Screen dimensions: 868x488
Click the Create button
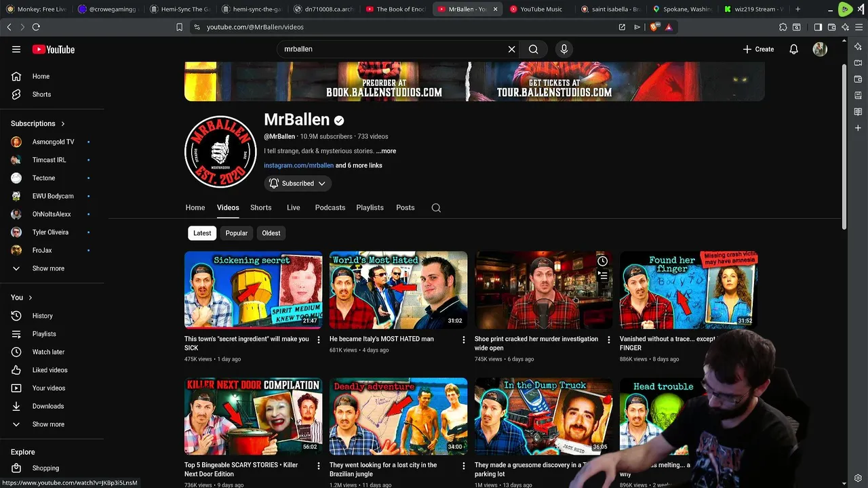pos(758,49)
